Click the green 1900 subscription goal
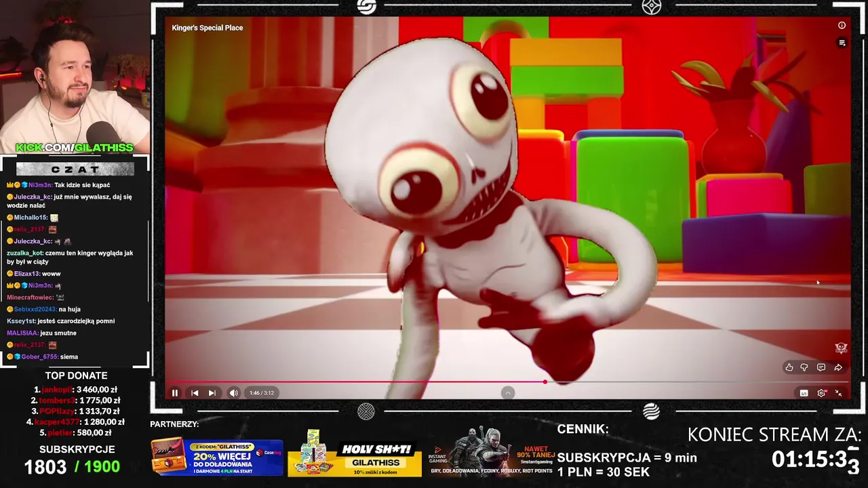The image size is (868, 488). pyautogui.click(x=103, y=467)
